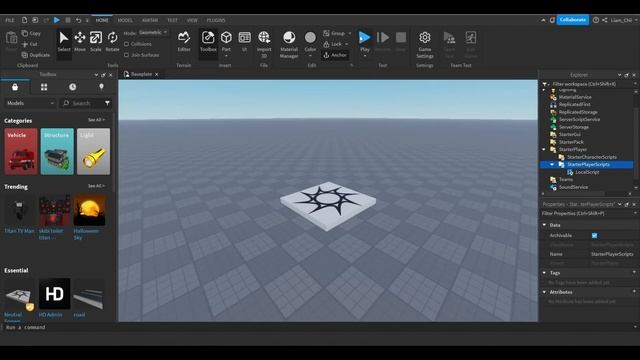Open Toolbox Recent clock tab
640x360 pixels.
click(72, 87)
